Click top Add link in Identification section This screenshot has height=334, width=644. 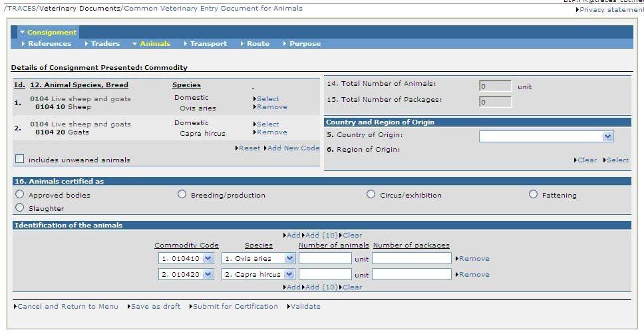(293, 236)
